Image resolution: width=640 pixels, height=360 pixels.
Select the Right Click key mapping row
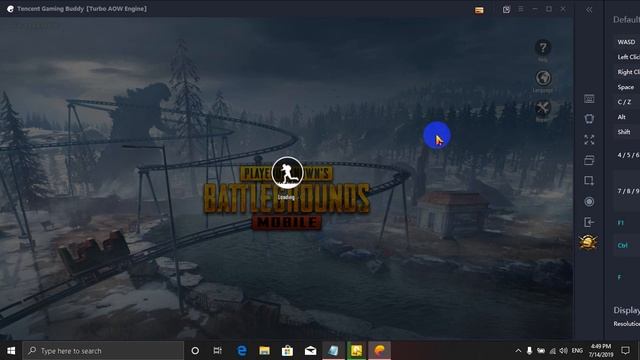627,72
